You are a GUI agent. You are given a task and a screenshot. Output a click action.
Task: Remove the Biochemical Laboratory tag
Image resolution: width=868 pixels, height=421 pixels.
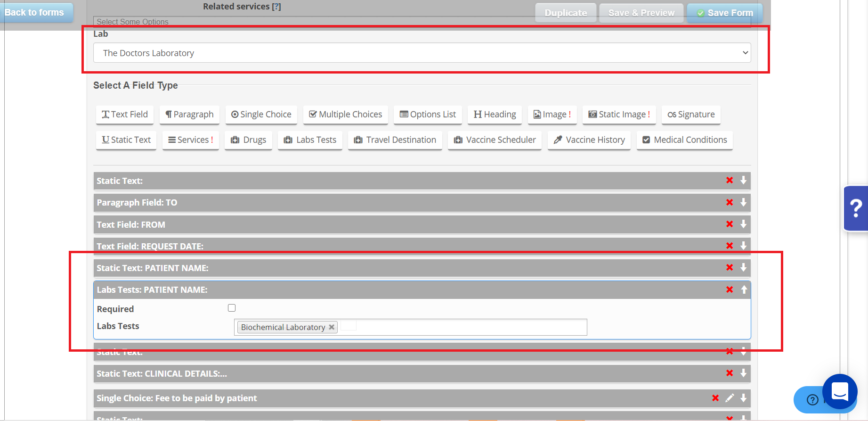332,327
